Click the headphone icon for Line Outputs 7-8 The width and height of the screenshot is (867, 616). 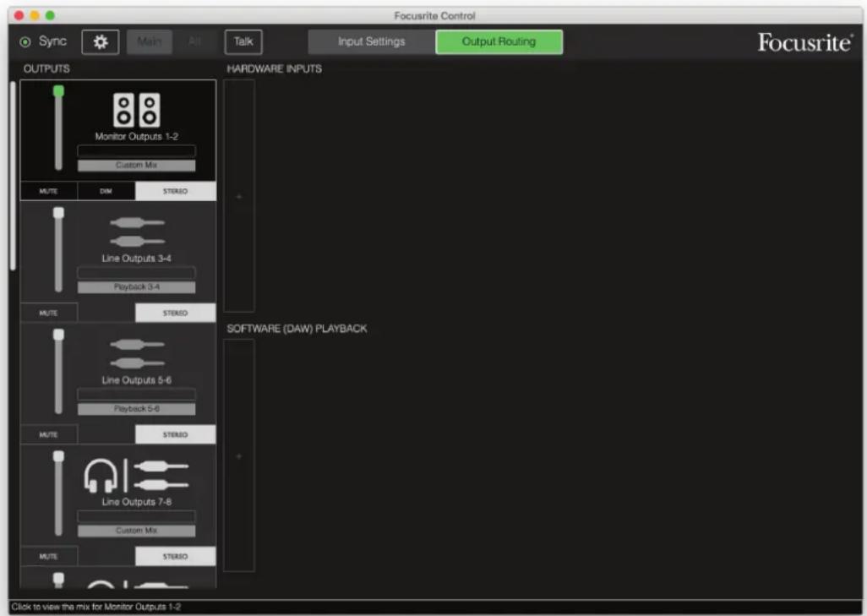pyautogui.click(x=101, y=476)
